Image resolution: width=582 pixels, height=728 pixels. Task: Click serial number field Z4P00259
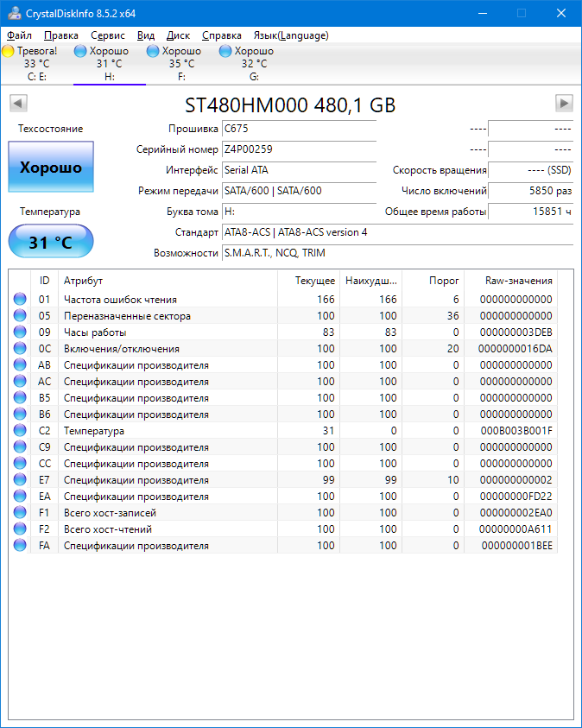pos(299,149)
